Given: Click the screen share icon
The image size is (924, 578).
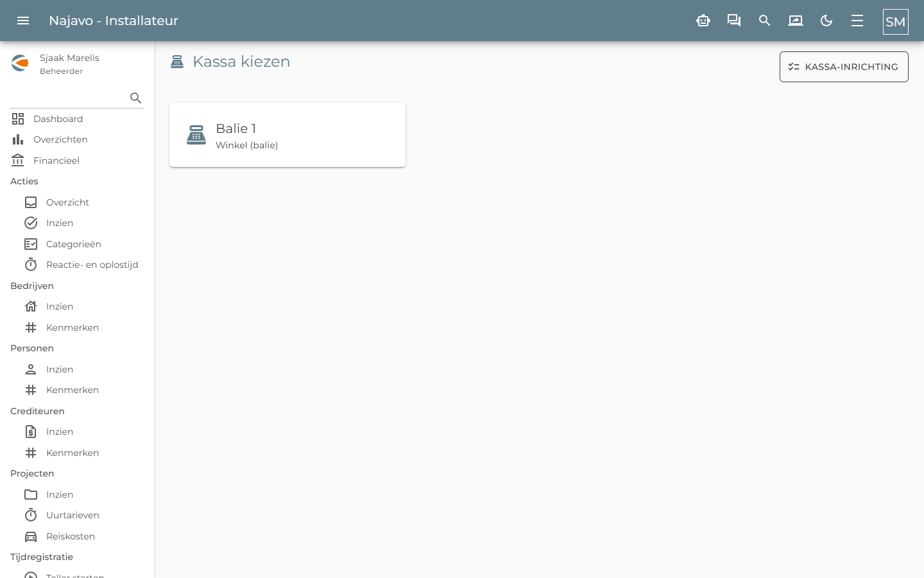Looking at the screenshot, I should [x=796, y=21].
